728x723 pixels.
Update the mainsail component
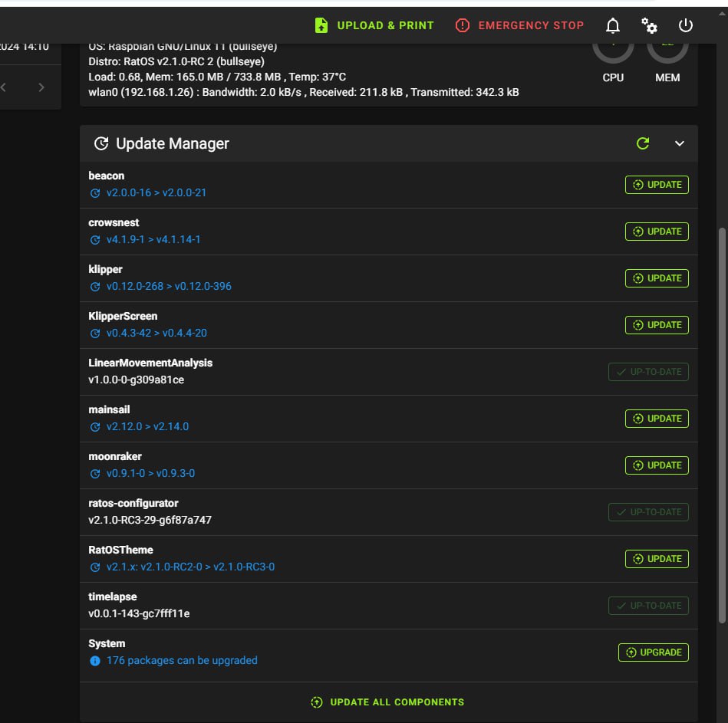coord(657,419)
